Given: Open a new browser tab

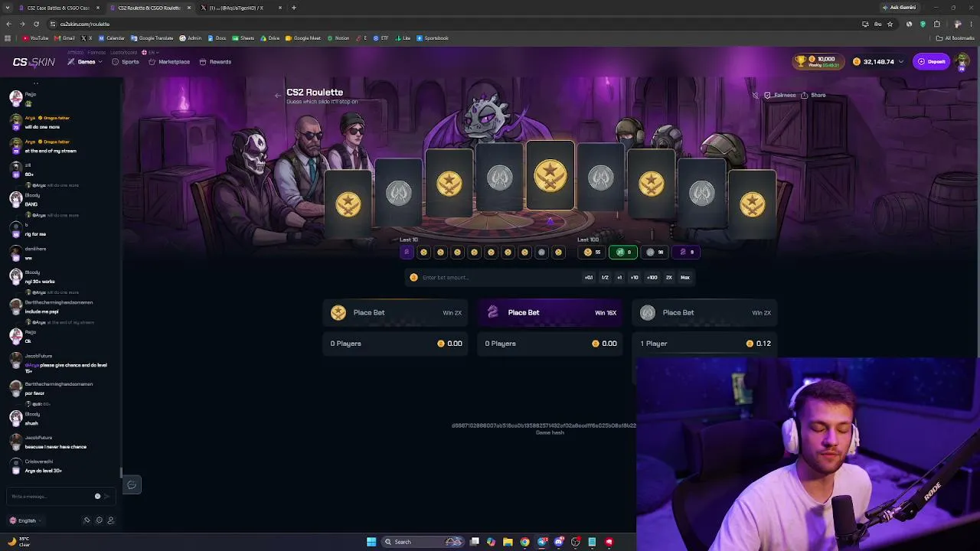Looking at the screenshot, I should [294, 8].
